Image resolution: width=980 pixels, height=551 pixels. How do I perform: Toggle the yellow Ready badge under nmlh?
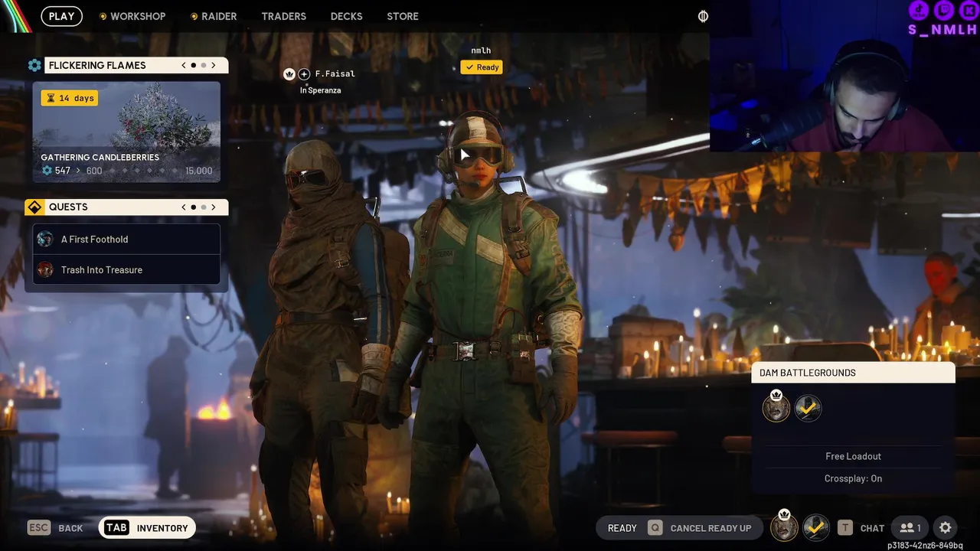[482, 67]
